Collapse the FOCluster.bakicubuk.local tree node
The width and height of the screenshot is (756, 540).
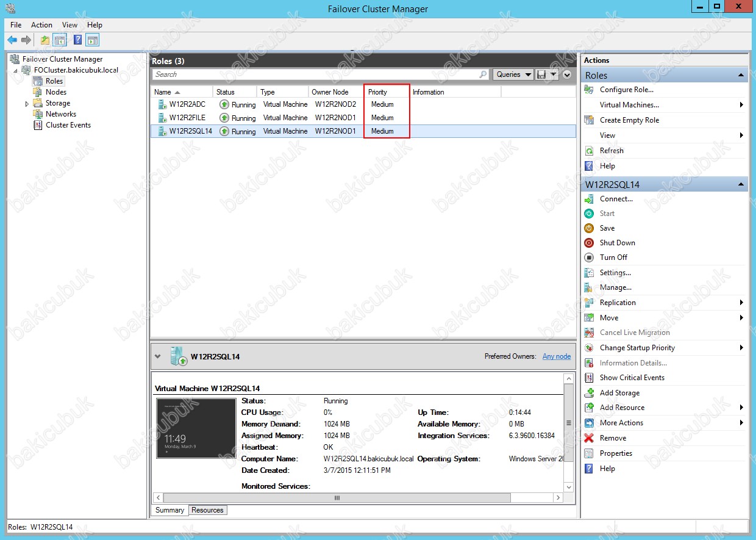pyautogui.click(x=16, y=71)
